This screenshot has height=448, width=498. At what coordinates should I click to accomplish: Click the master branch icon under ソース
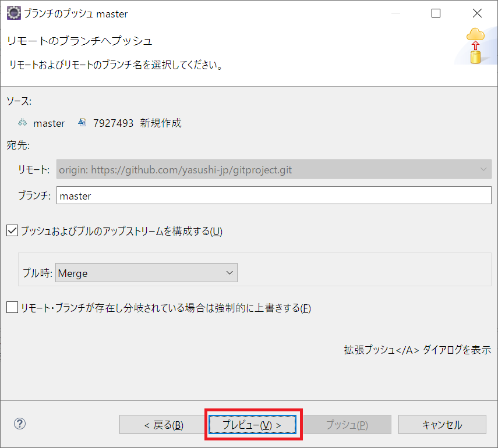pyautogui.click(x=22, y=122)
